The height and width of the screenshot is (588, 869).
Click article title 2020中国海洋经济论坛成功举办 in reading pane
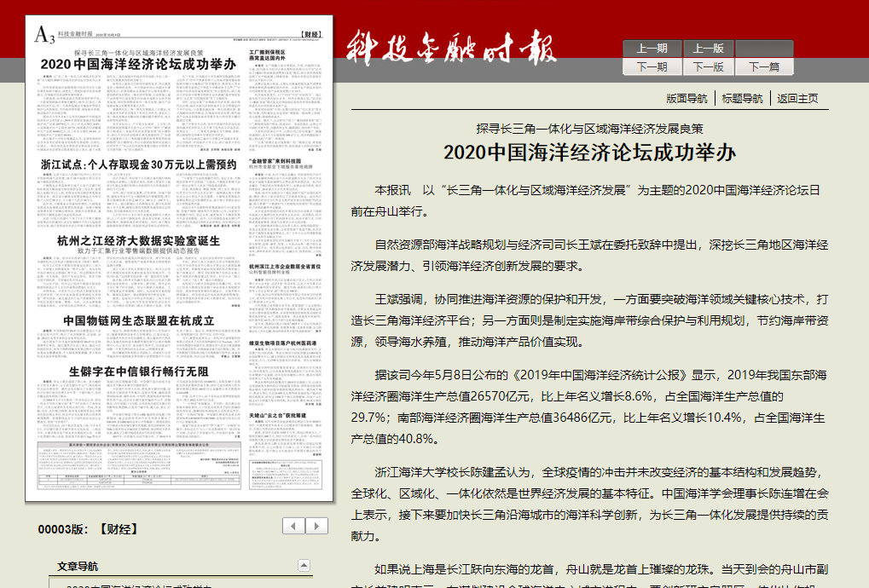tap(589, 153)
